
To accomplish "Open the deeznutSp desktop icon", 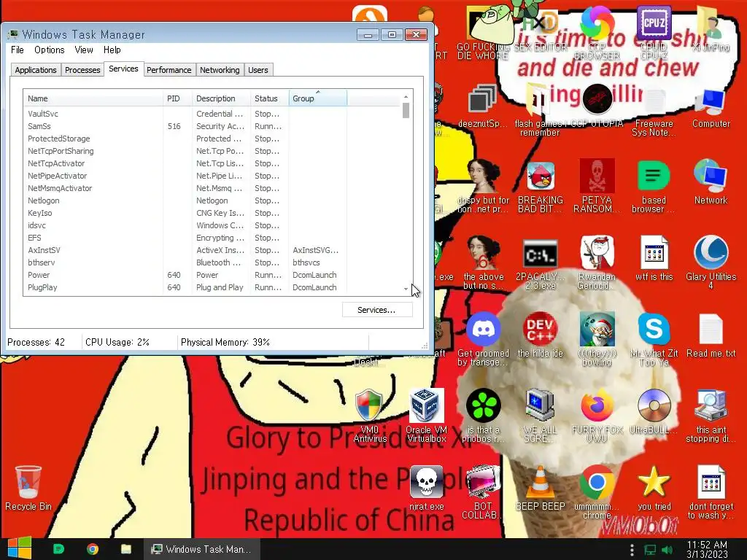I will click(482, 107).
